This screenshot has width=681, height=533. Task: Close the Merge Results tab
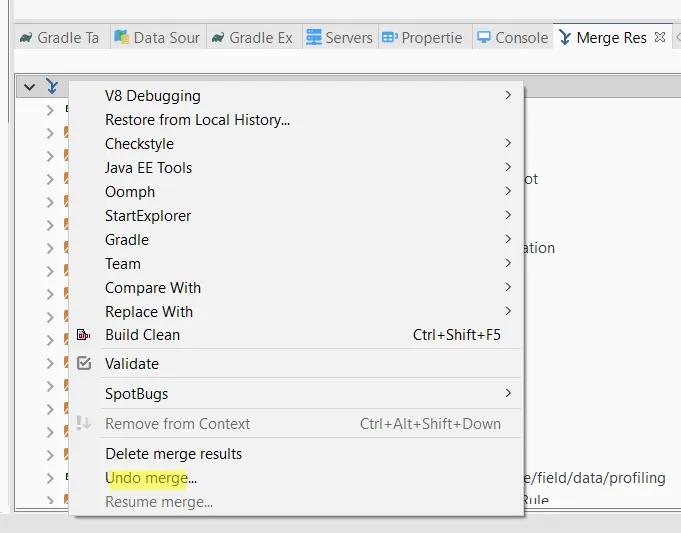click(x=660, y=37)
